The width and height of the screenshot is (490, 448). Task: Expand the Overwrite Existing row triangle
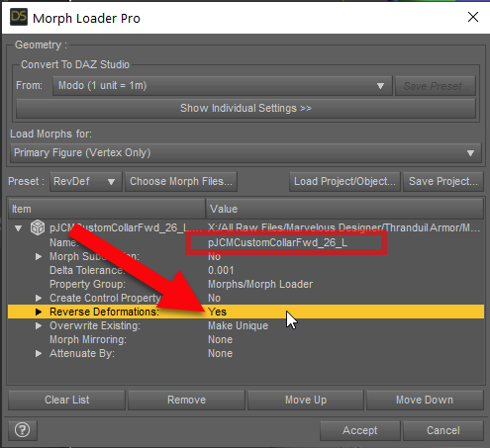tap(39, 325)
